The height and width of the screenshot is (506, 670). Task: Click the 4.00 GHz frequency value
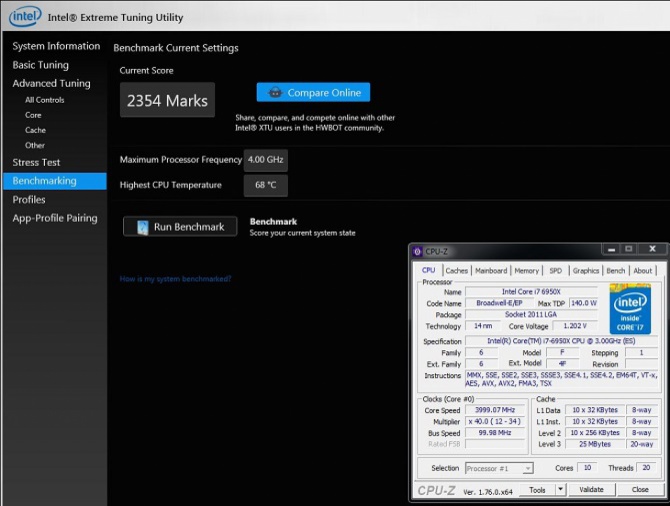point(265,160)
